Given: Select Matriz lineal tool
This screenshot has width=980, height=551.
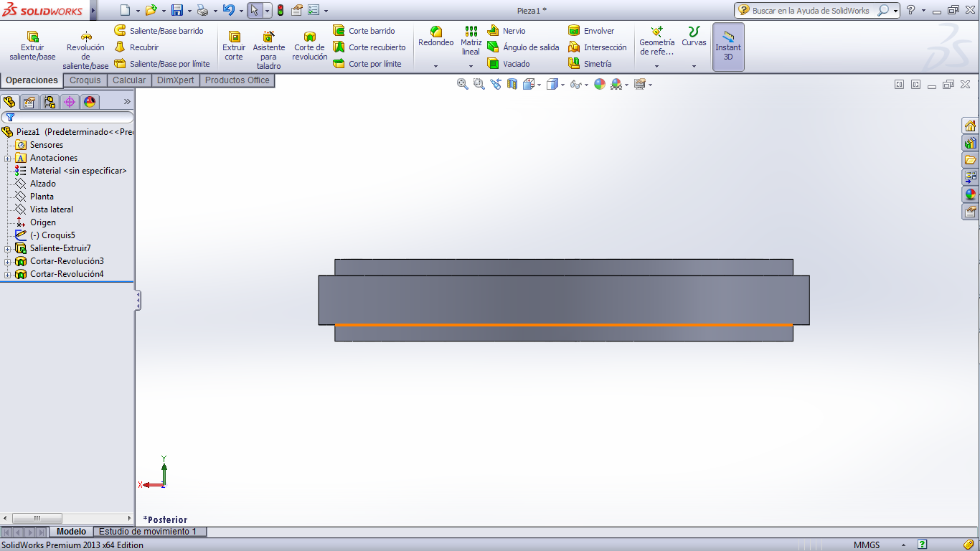Looking at the screenshot, I should click(471, 41).
